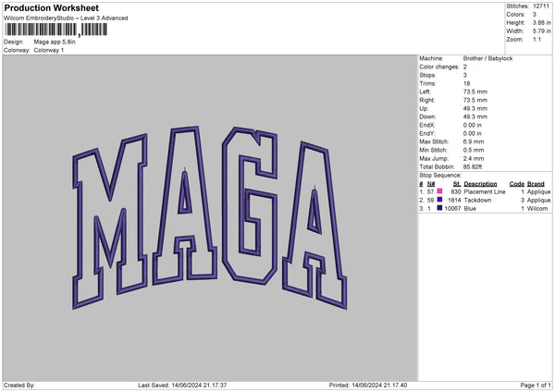555x392 pixels.
Task: Click the Left value 73.5 mm
Action: point(475,92)
